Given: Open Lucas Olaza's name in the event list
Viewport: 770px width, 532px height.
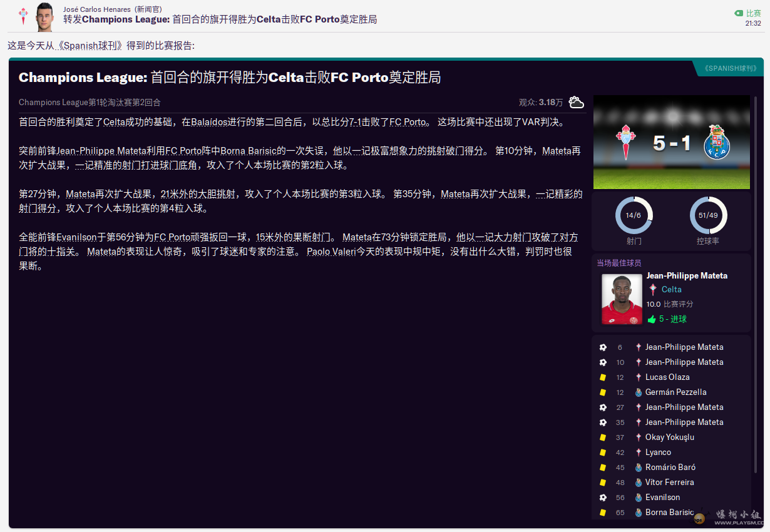Looking at the screenshot, I should [667, 377].
